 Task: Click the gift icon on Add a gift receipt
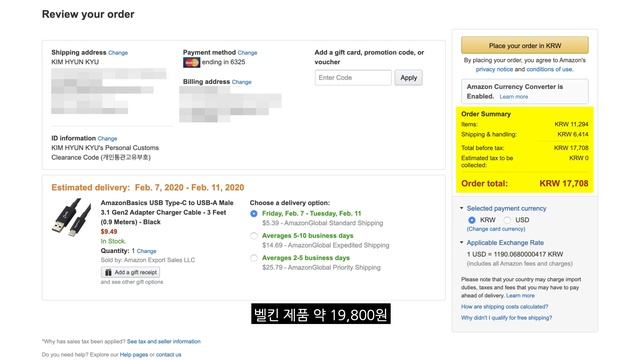tap(108, 272)
